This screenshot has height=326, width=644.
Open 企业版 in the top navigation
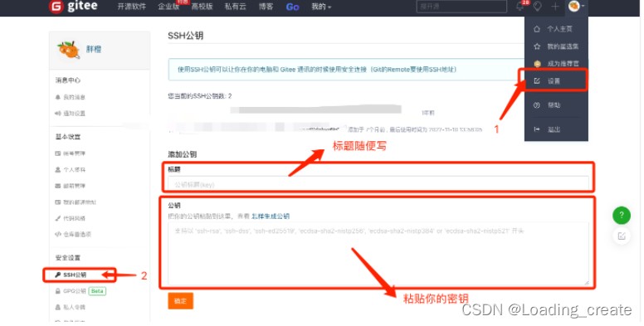pyautogui.click(x=168, y=7)
